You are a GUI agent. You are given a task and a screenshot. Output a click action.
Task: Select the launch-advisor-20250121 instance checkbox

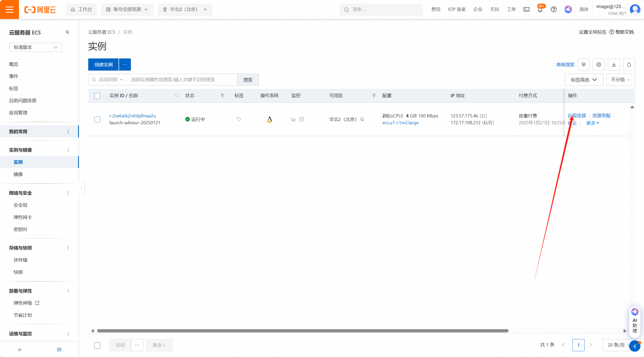[x=97, y=119]
